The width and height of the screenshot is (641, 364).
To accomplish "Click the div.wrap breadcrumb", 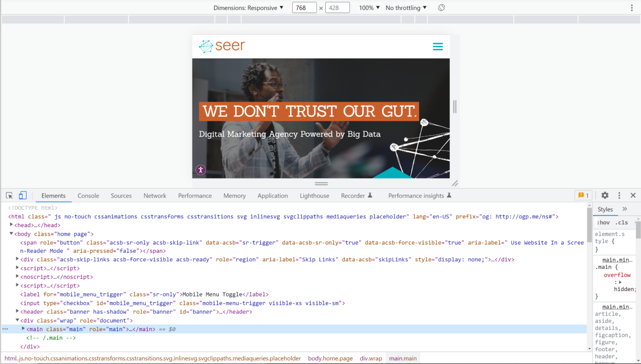I will (371, 358).
